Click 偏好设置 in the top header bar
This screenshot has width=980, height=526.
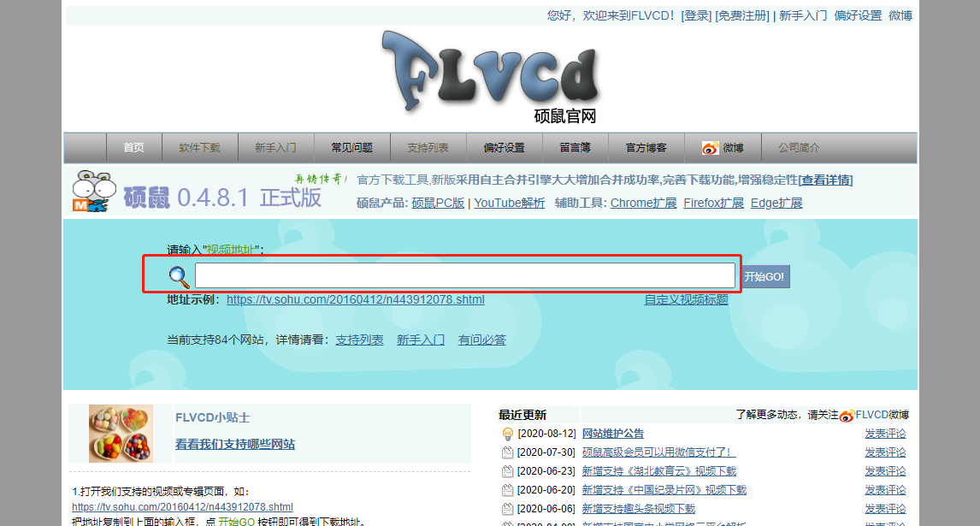[x=858, y=15]
